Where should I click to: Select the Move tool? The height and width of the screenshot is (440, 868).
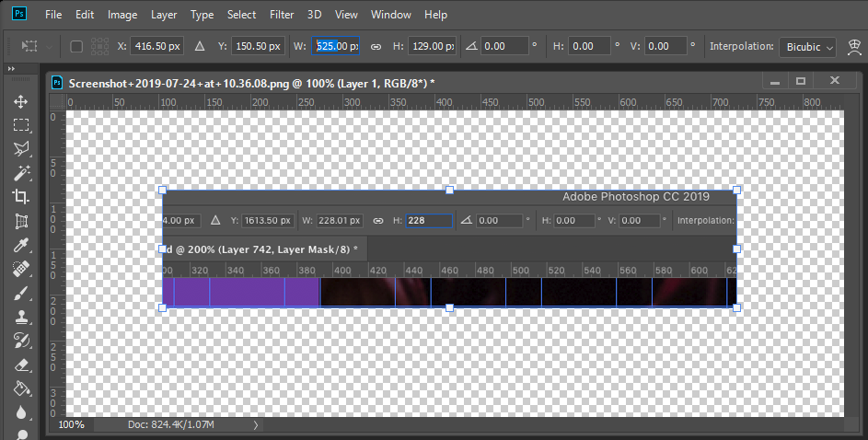[21, 102]
